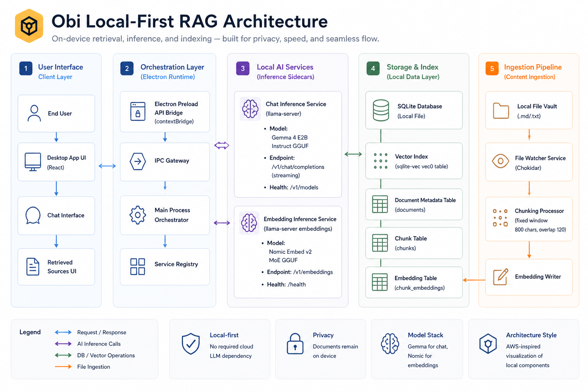Click the "(Electron Runtime)" subtitle text
Image resolution: width=588 pixels, height=392 pixels.
(168, 77)
